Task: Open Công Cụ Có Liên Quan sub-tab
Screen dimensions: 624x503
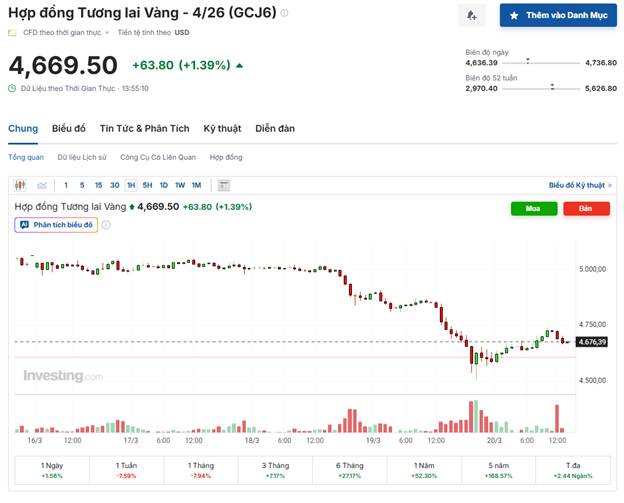Action: tap(158, 157)
